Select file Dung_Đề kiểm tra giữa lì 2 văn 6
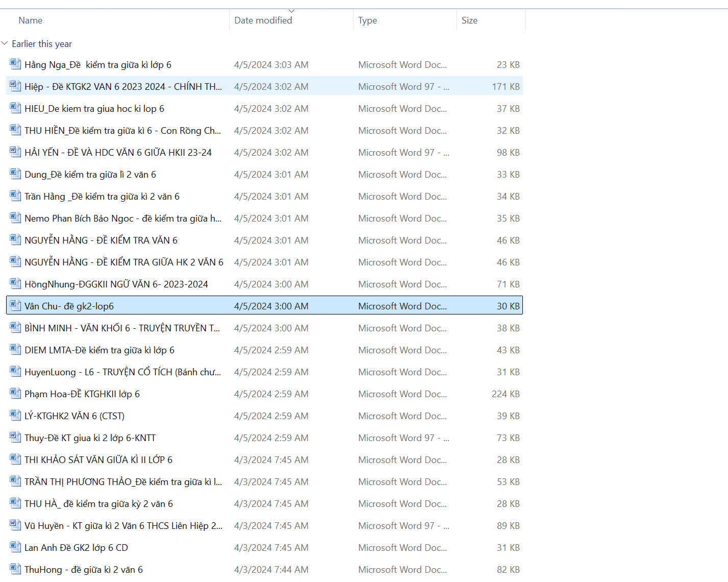Image resolution: width=728 pixels, height=582 pixels. (x=90, y=175)
